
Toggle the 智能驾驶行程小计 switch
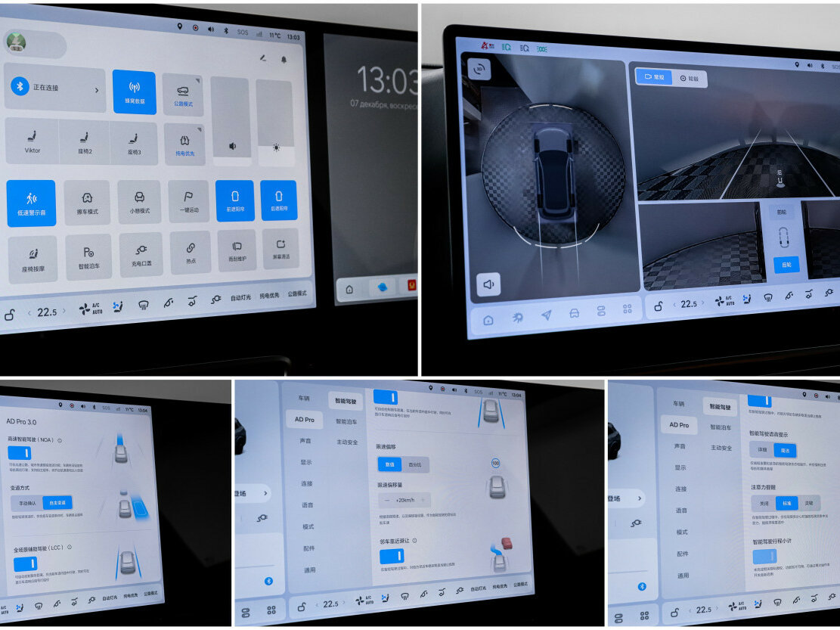point(764,556)
